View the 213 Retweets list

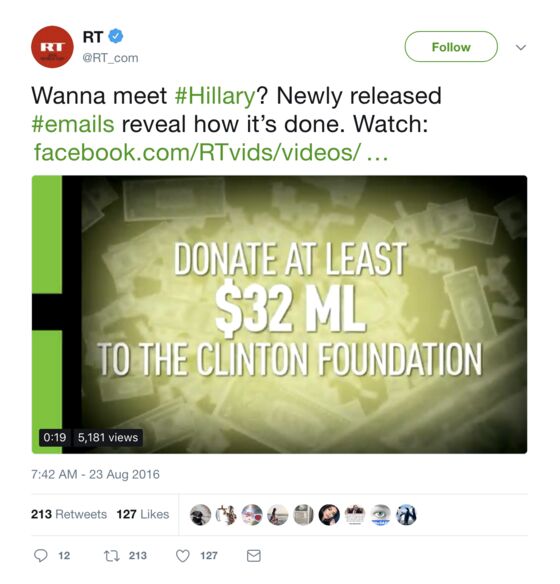[69, 514]
